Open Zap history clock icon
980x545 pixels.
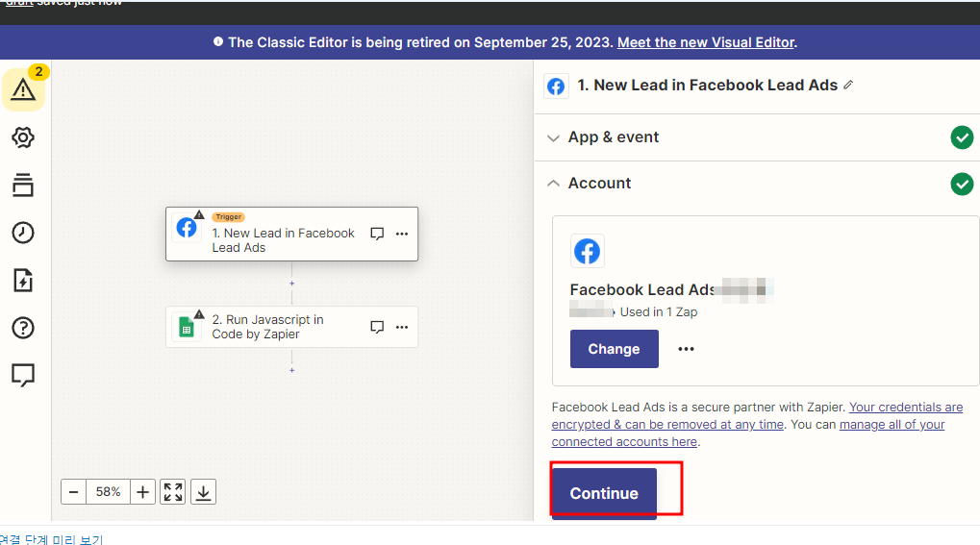(23, 233)
